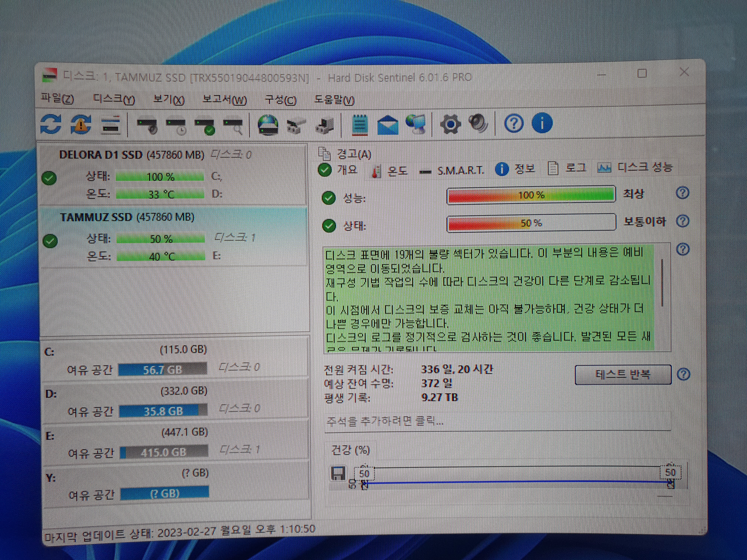Click the refresh icon with warning sign

click(x=81, y=124)
